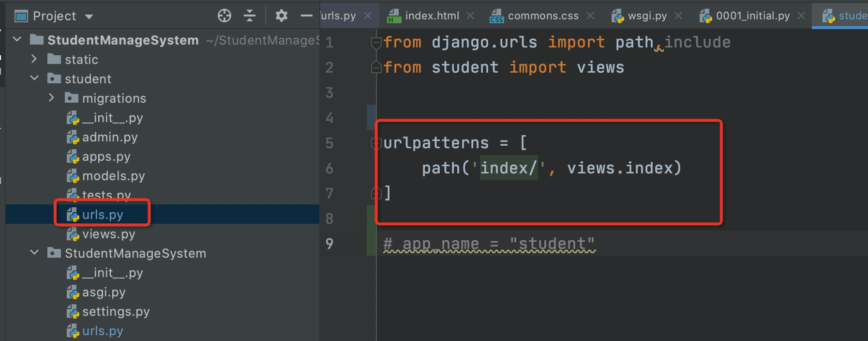Open Project panel settings gear
This screenshot has width=868, height=341.
point(281,16)
